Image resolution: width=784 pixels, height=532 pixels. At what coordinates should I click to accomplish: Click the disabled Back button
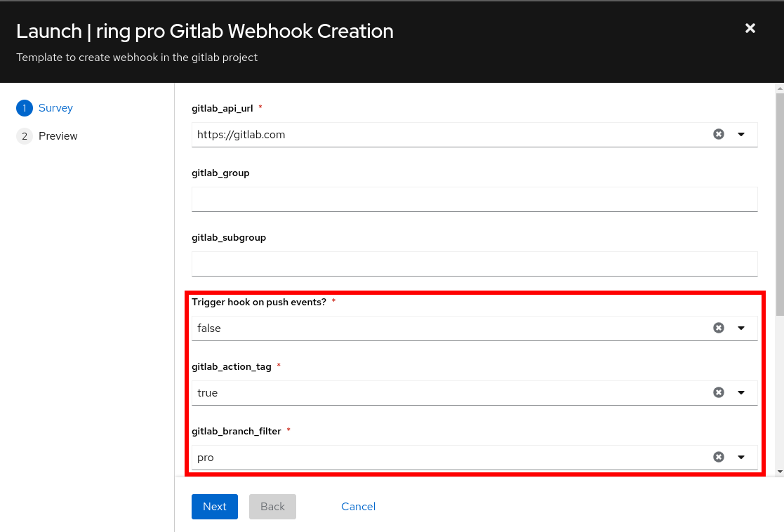(272, 507)
